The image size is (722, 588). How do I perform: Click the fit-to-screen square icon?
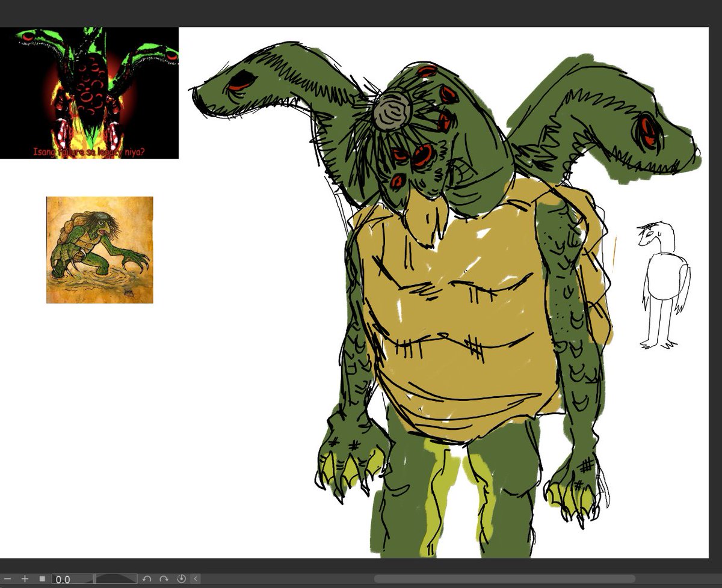(42, 579)
